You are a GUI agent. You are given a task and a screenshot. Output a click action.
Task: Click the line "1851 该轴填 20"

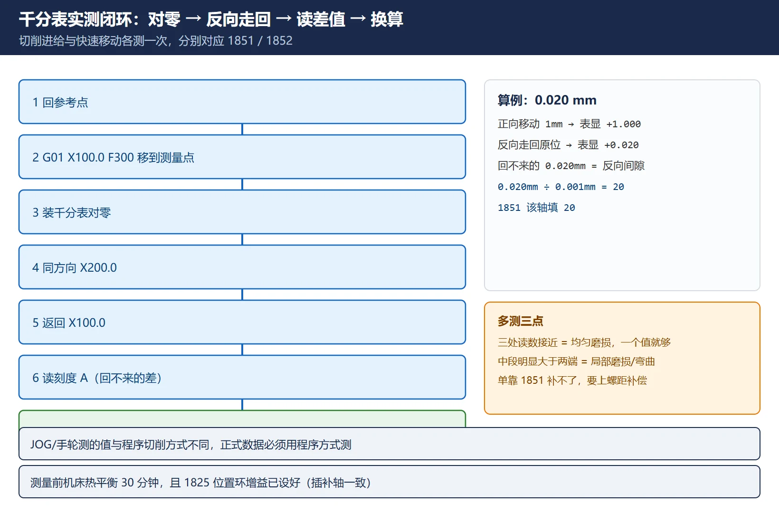pyautogui.click(x=536, y=208)
